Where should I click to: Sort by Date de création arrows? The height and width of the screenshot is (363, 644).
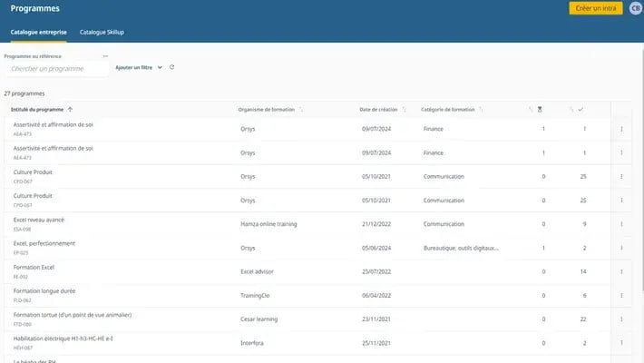(405, 109)
